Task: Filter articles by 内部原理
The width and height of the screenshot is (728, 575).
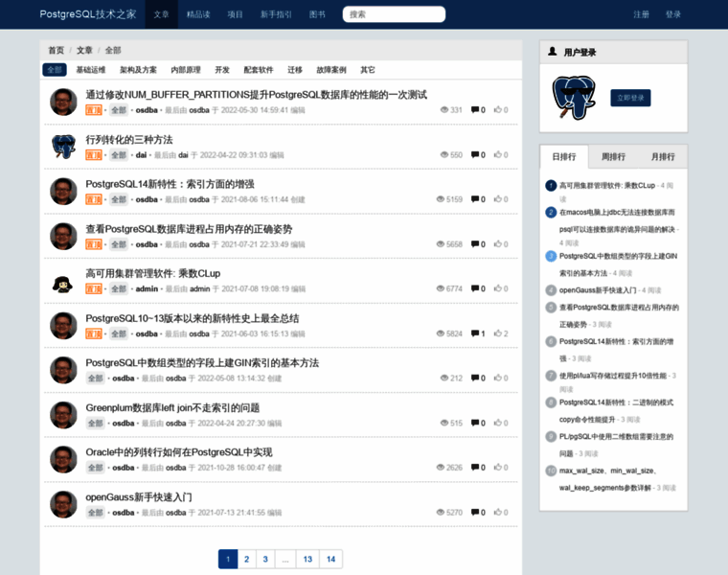Action: point(186,70)
